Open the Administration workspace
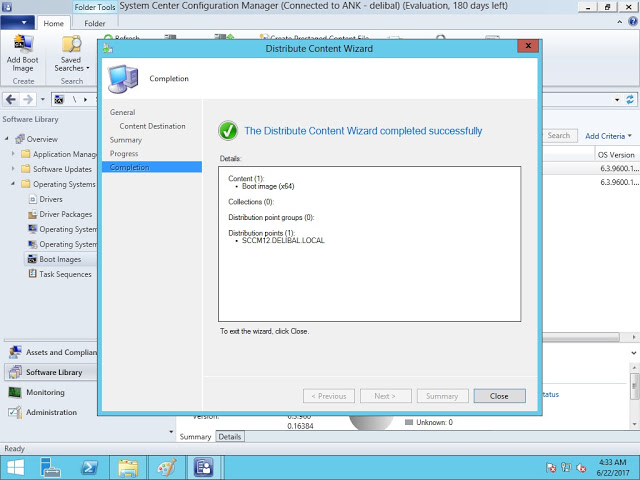This screenshot has height=480, width=640. (50, 412)
